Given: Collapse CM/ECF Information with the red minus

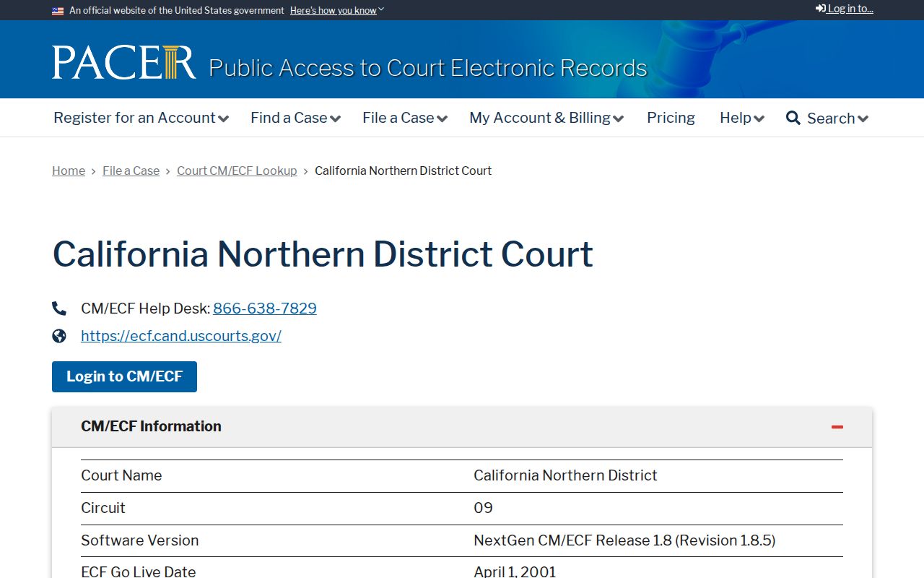Looking at the screenshot, I should (837, 427).
